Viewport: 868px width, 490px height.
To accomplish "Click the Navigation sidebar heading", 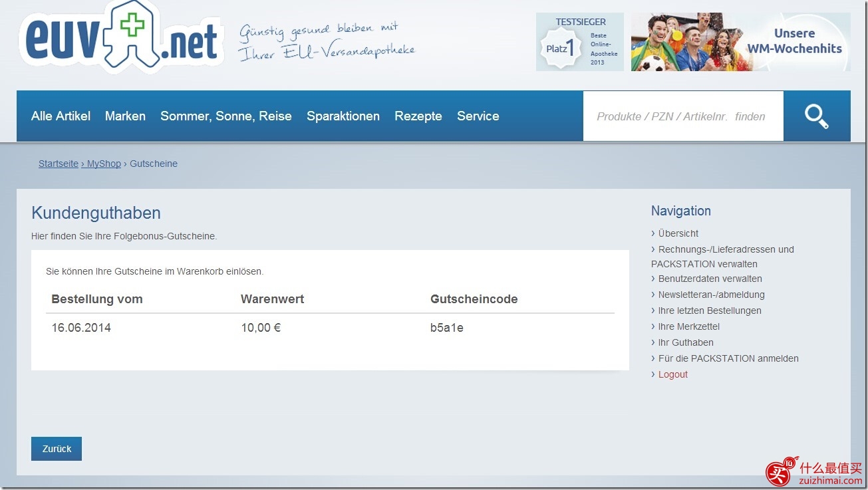I will coord(681,211).
